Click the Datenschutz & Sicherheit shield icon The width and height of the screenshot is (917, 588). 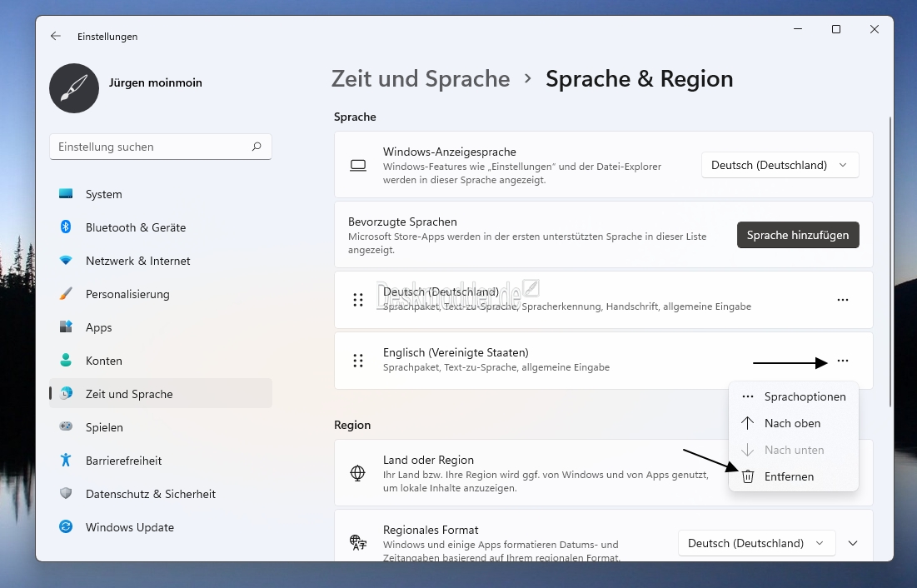pos(66,494)
